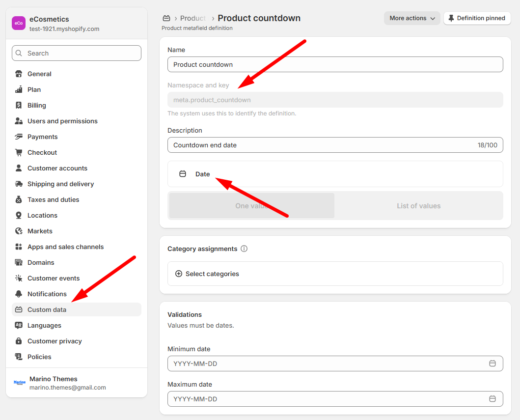Click the eCosmetics store logo
Viewport: 520px width, 420px height.
coord(19,23)
